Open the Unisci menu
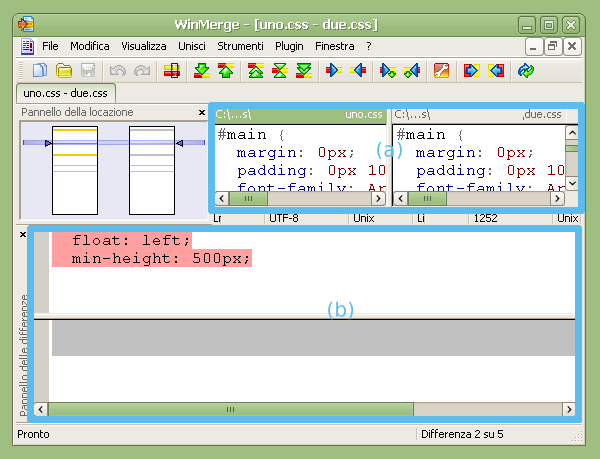The height and width of the screenshot is (459, 600). (x=192, y=46)
